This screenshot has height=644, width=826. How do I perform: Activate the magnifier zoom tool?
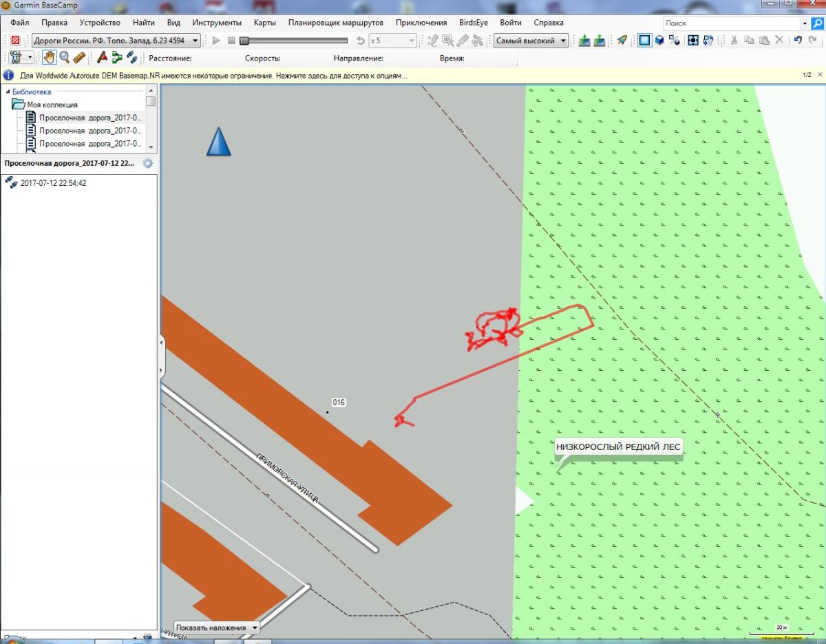64,58
